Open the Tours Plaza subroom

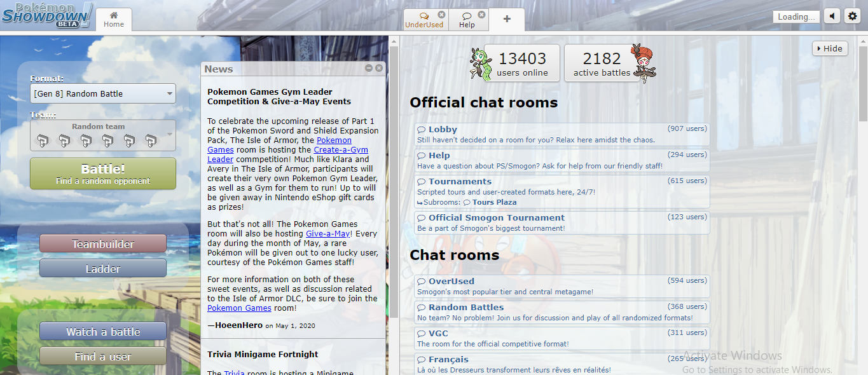[x=489, y=202]
